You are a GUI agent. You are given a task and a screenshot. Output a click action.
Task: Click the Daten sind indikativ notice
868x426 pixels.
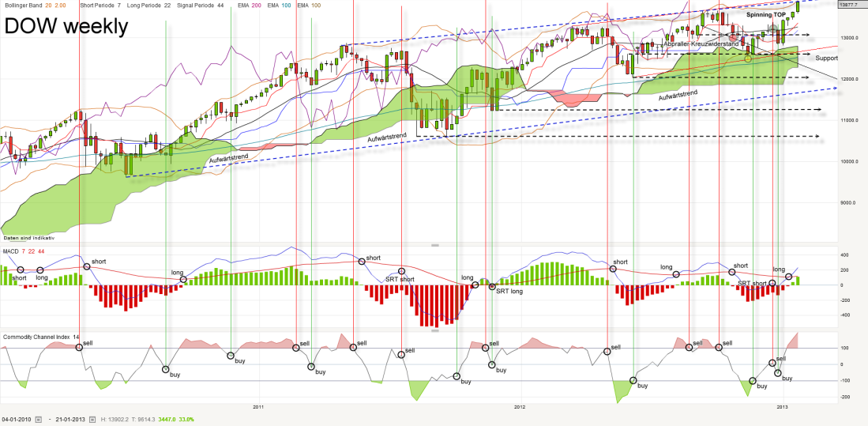coord(28,238)
